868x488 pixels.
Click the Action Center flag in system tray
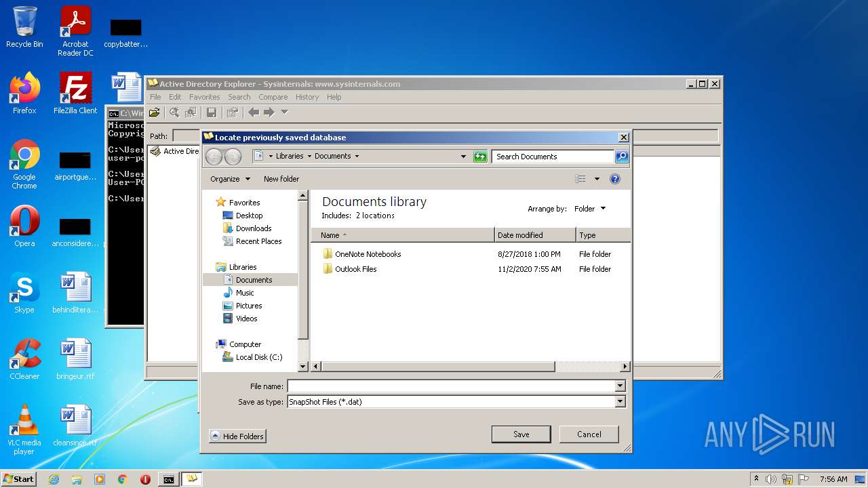tap(804, 479)
